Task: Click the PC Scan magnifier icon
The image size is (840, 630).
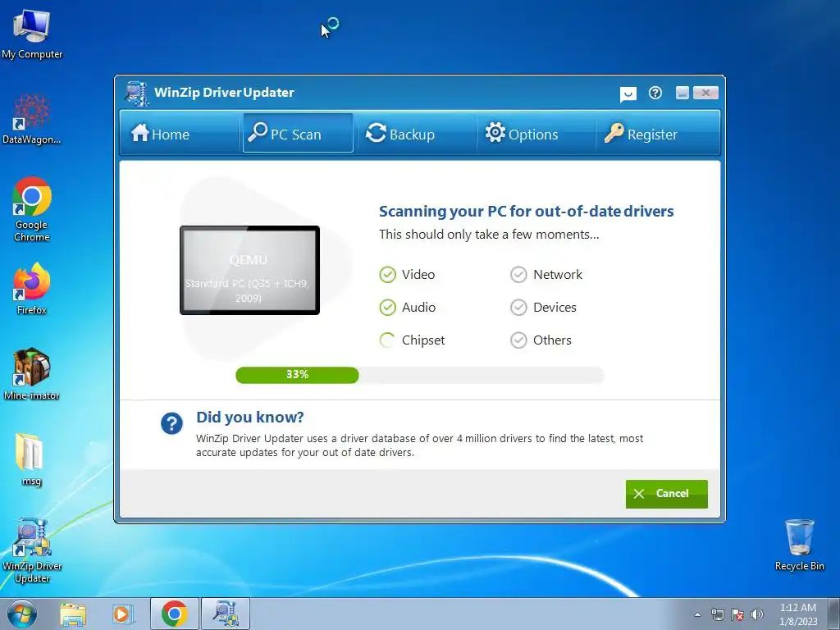Action: tap(258, 132)
